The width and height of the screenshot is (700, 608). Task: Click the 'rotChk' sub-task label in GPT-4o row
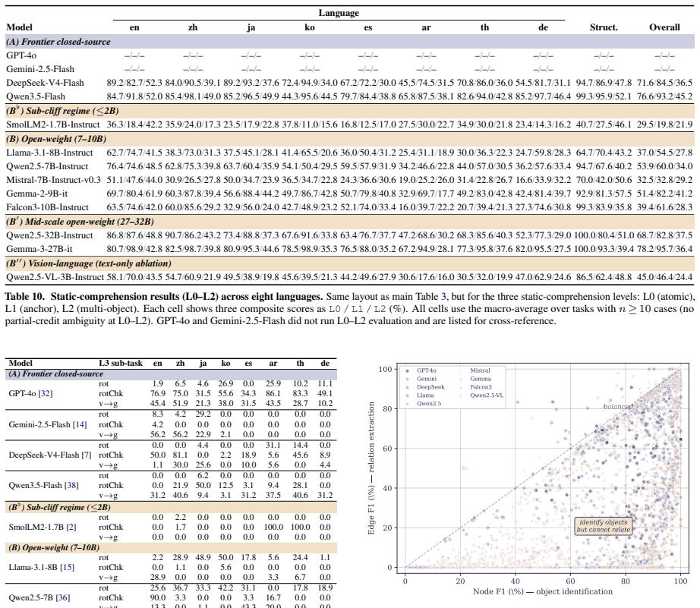111,394
